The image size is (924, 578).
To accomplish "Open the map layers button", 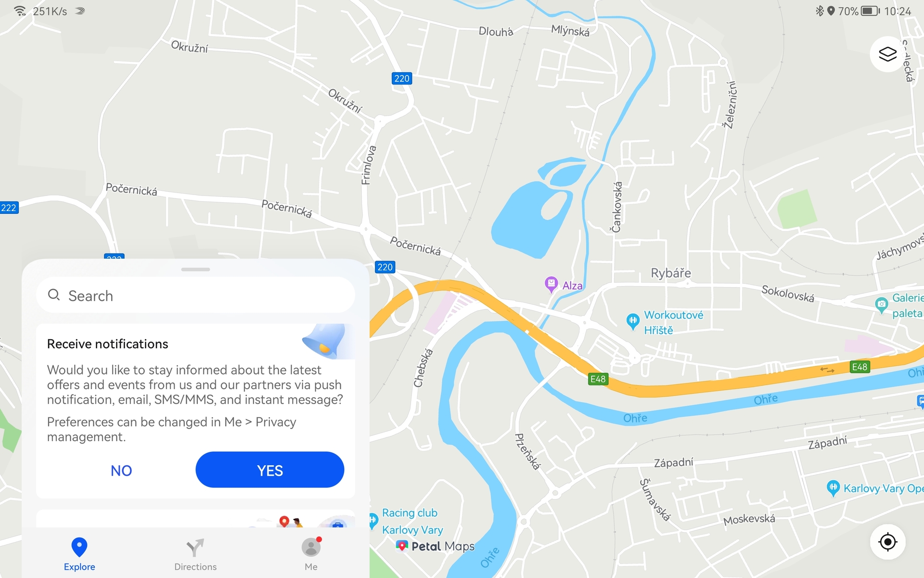I will tap(887, 54).
